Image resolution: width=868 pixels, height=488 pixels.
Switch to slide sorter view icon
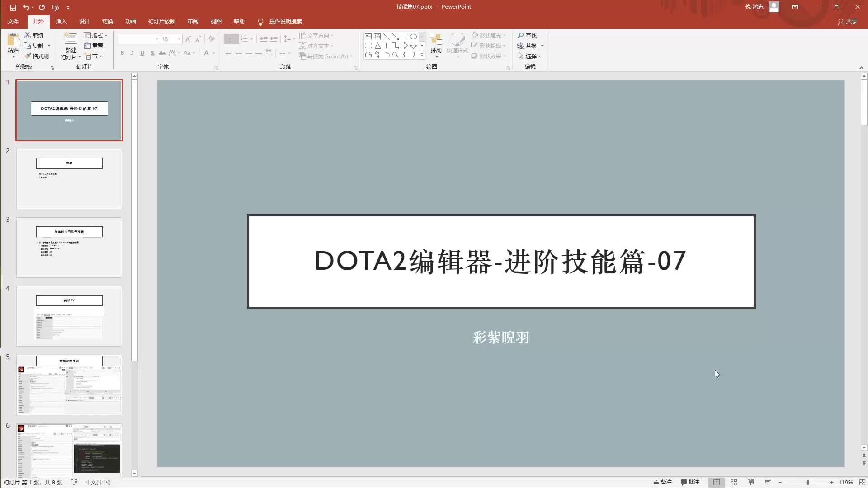click(734, 482)
